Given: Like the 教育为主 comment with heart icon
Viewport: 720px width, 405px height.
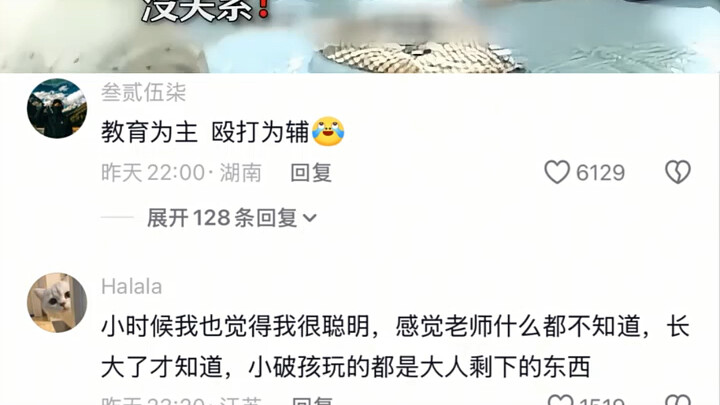Looking at the screenshot, I should click(x=557, y=172).
